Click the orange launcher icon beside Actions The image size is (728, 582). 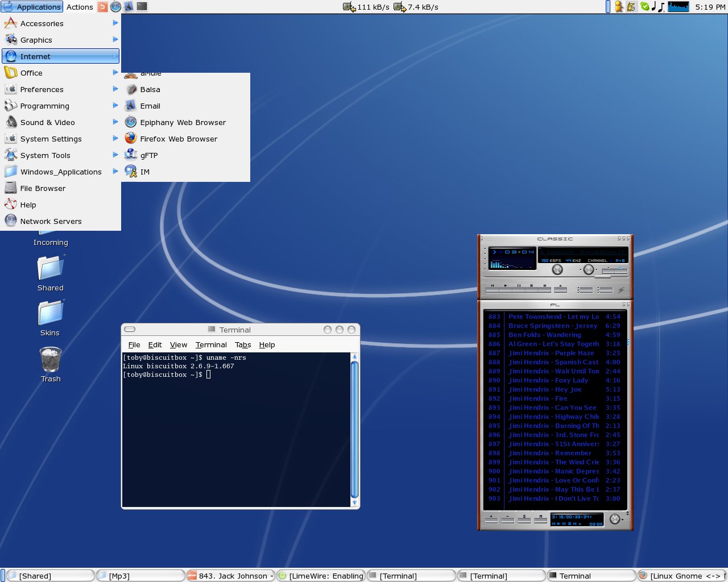(103, 7)
